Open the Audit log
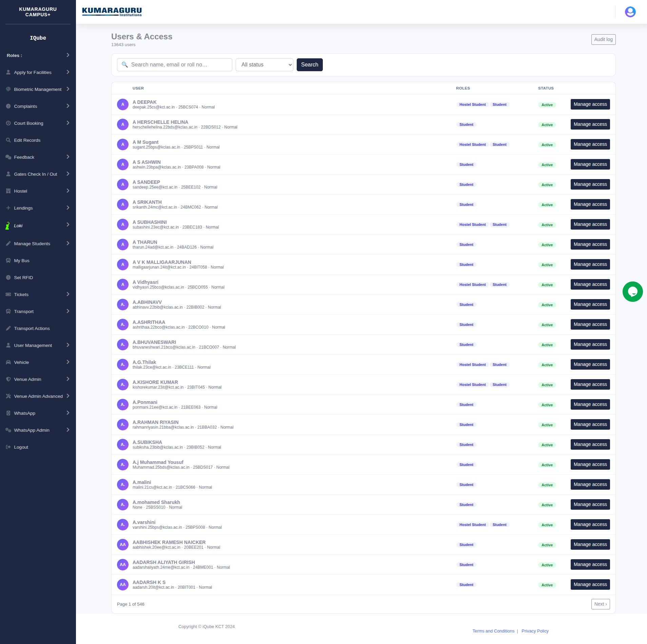 click(603, 39)
